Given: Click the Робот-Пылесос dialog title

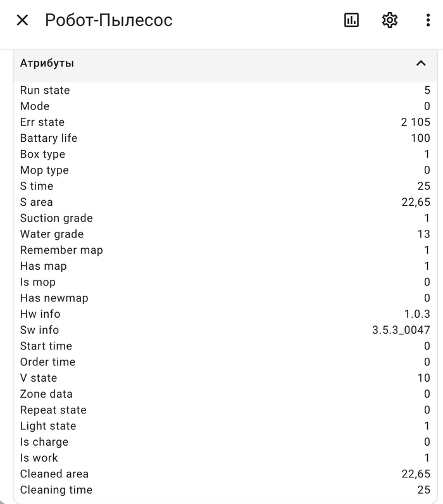Looking at the screenshot, I should 109,20.
